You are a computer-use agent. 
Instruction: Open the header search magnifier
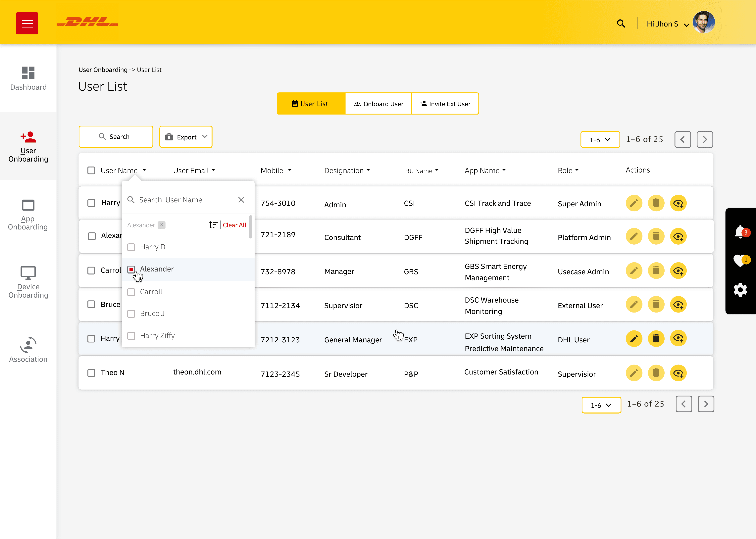[x=621, y=24]
